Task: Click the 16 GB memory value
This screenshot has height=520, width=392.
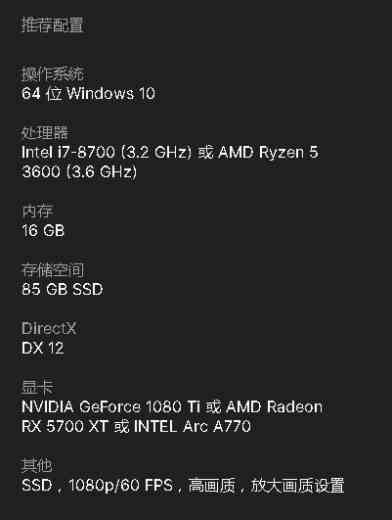Action: (x=43, y=231)
